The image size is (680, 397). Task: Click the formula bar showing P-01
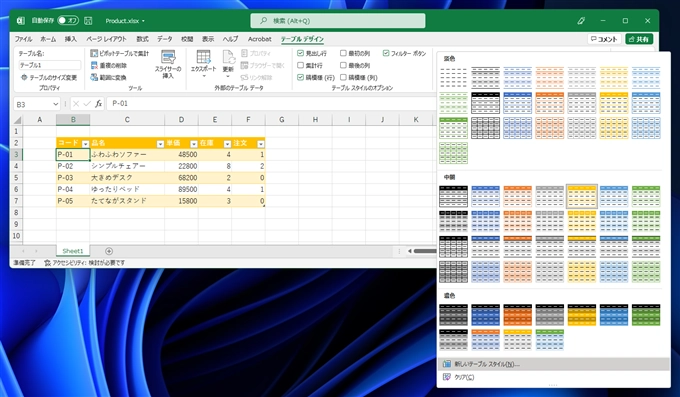(x=271, y=104)
